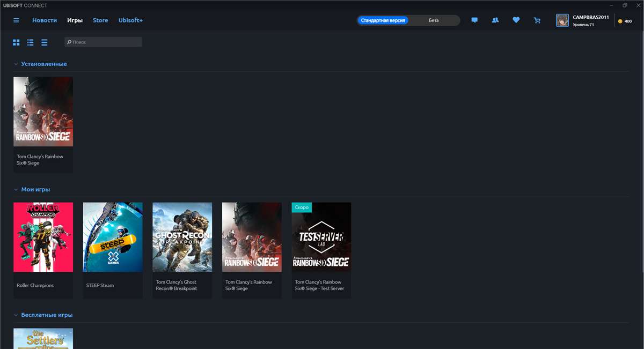
Task: Click the Мои игры heading label
Action: pos(35,189)
